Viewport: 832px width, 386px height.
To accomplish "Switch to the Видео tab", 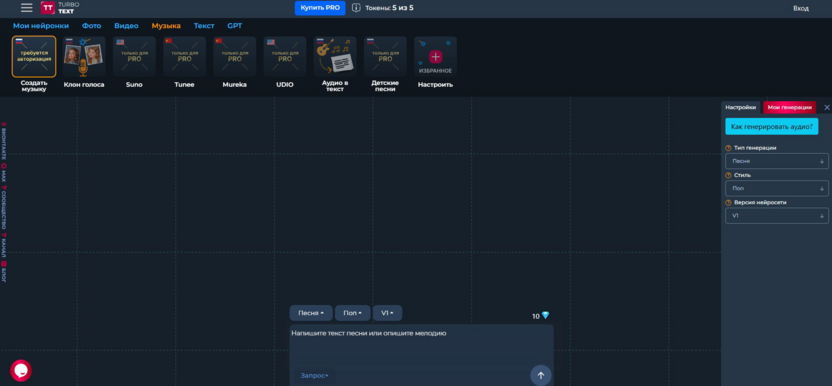I will [x=126, y=25].
